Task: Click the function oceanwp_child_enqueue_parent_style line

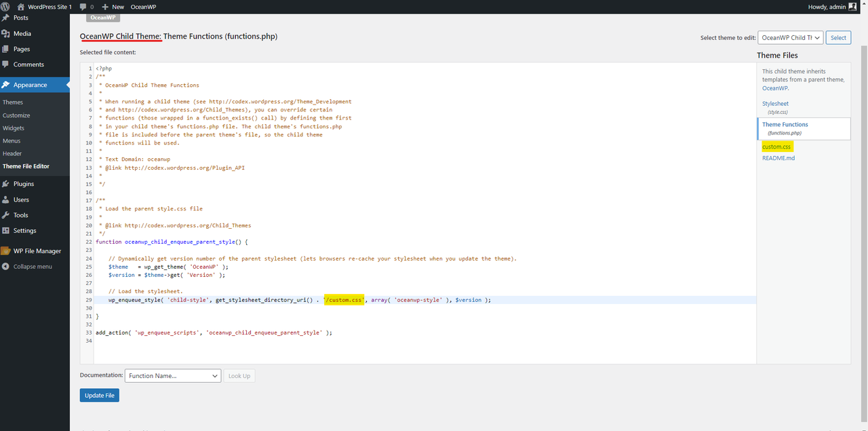Action: click(172, 242)
